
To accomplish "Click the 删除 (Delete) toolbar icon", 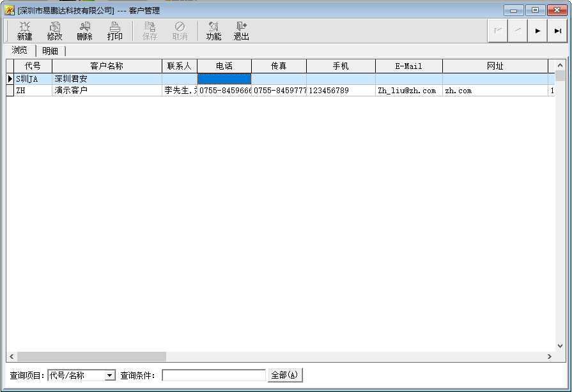I will pyautogui.click(x=84, y=31).
